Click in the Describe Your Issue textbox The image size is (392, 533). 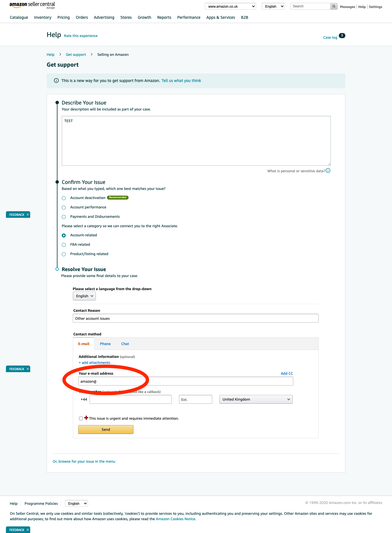pos(196,141)
